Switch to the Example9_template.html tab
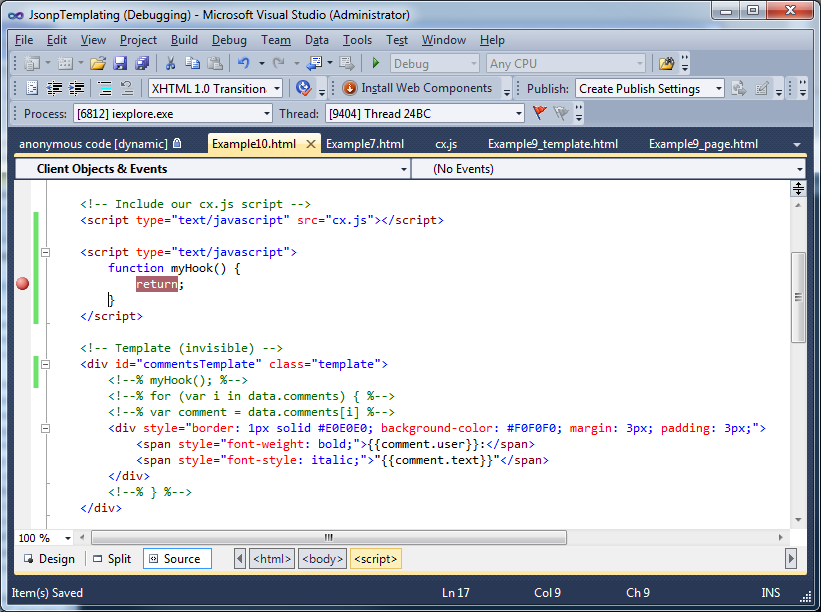The height and width of the screenshot is (612, 821). 553,144
